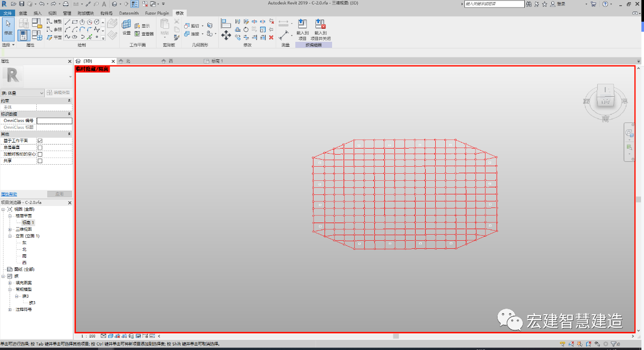Click the 载入到项目并关闭 ribbon button
The width and height of the screenshot is (644, 350).
(x=320, y=30)
